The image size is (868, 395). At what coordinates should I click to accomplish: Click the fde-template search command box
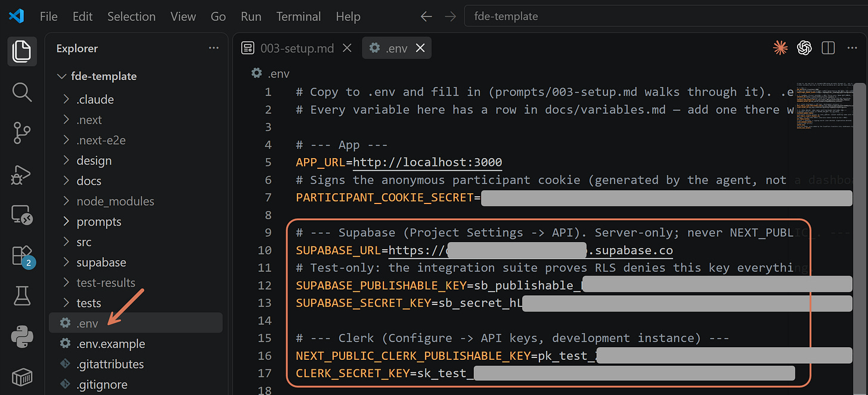click(x=666, y=17)
